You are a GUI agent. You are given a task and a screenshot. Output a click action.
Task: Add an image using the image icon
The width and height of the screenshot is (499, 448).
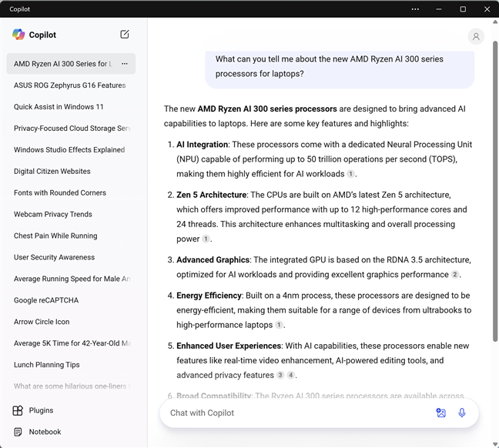tap(440, 413)
